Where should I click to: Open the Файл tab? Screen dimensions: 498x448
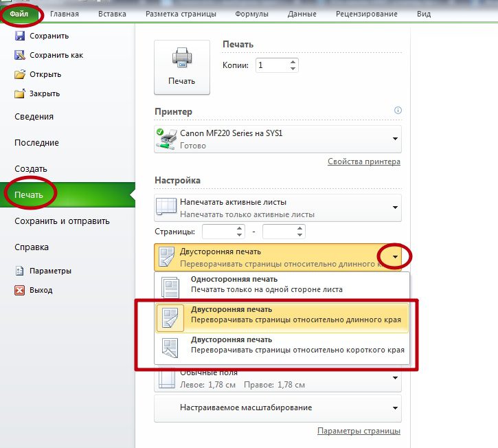19,14
